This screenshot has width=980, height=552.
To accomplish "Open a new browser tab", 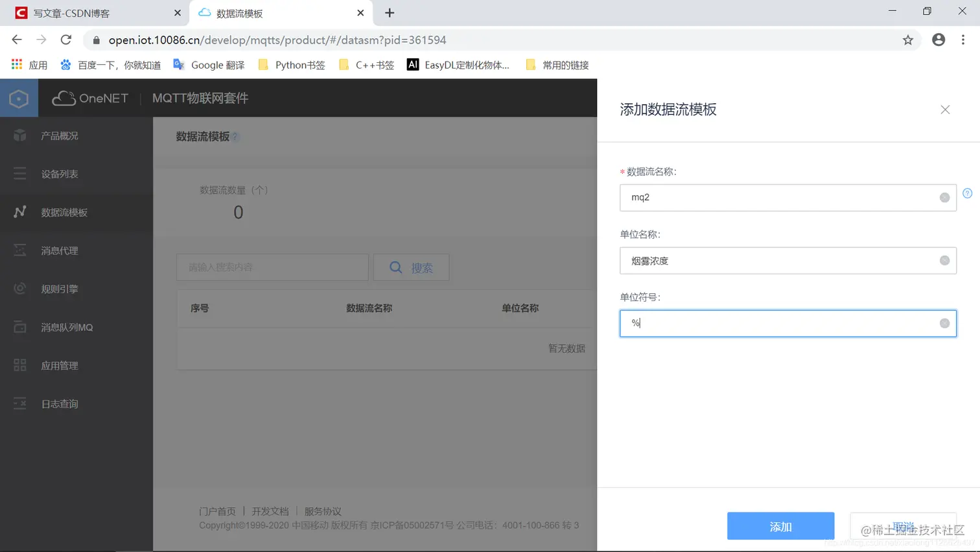I will click(390, 13).
